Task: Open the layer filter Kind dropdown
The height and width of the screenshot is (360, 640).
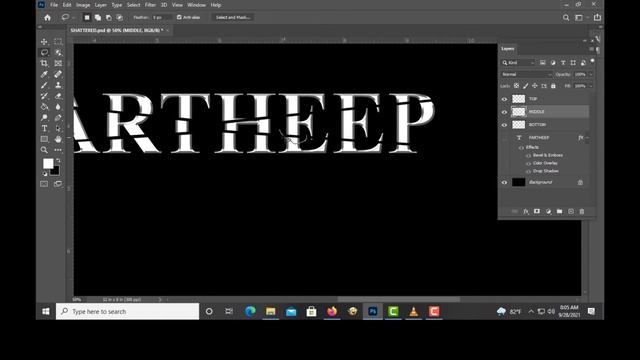Action: [518, 62]
